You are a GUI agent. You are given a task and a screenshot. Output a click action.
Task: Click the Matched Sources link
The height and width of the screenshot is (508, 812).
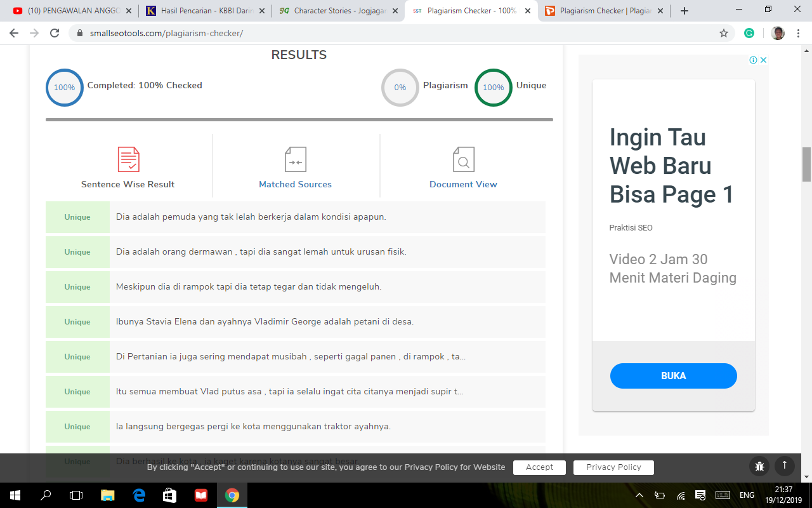point(295,184)
